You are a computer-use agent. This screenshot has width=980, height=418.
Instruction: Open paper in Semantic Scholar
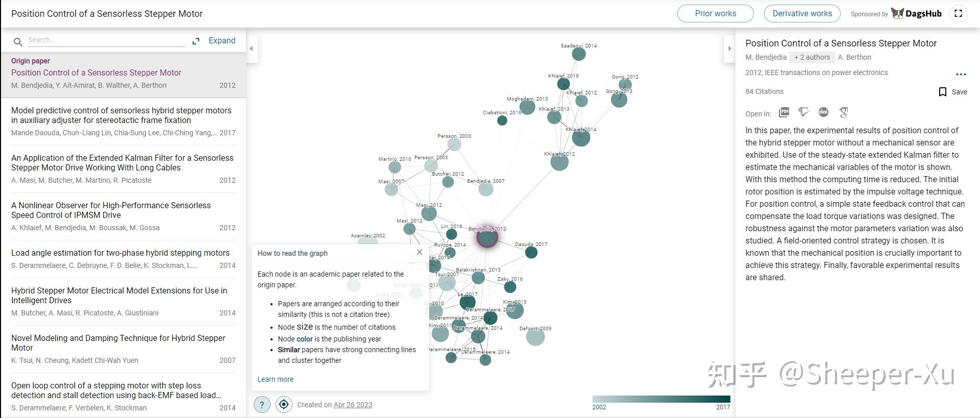804,112
